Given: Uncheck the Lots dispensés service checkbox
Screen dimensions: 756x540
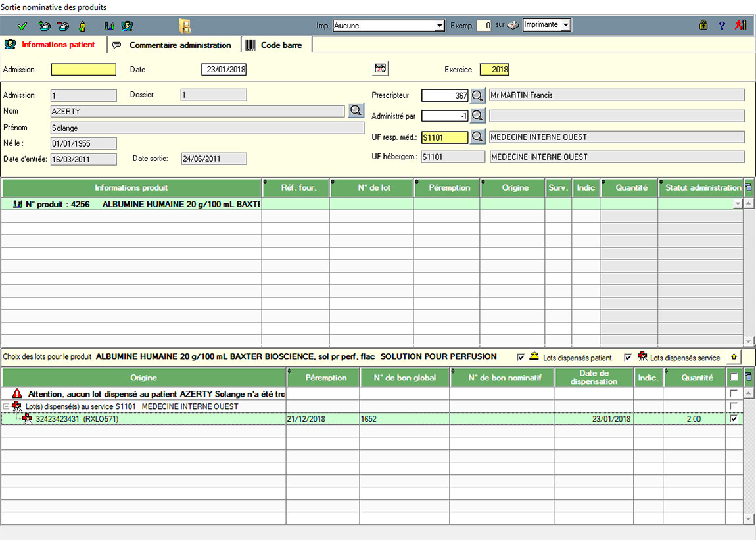Looking at the screenshot, I should (x=628, y=357).
